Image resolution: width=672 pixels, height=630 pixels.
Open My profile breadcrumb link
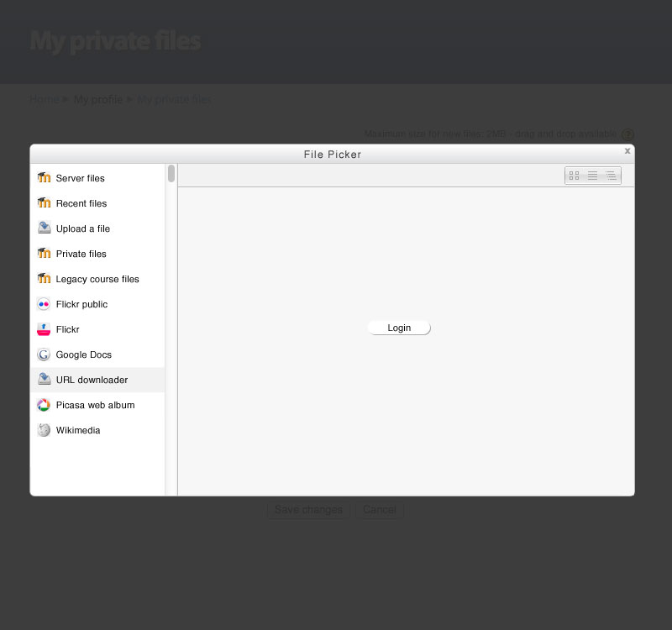coord(98,99)
